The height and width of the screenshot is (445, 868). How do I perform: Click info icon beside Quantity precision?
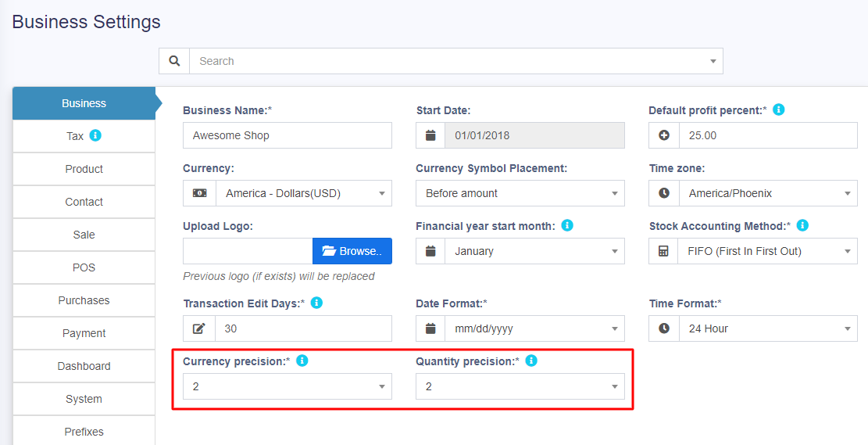(531, 361)
